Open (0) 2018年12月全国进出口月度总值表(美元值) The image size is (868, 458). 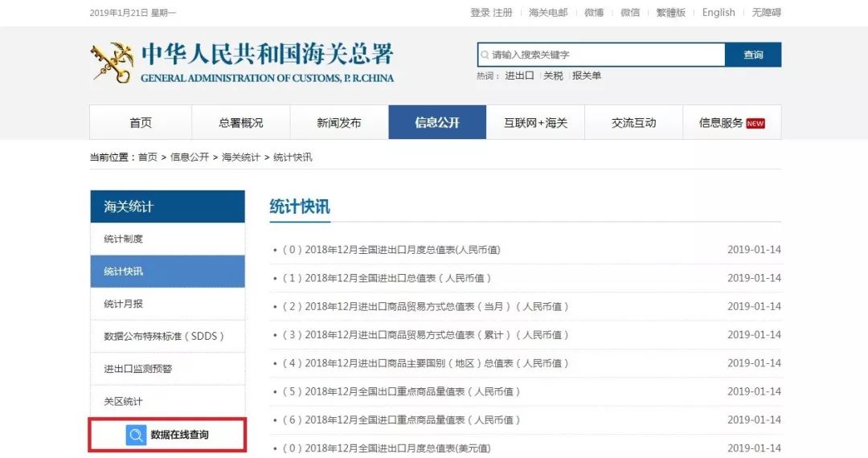pyautogui.click(x=387, y=448)
